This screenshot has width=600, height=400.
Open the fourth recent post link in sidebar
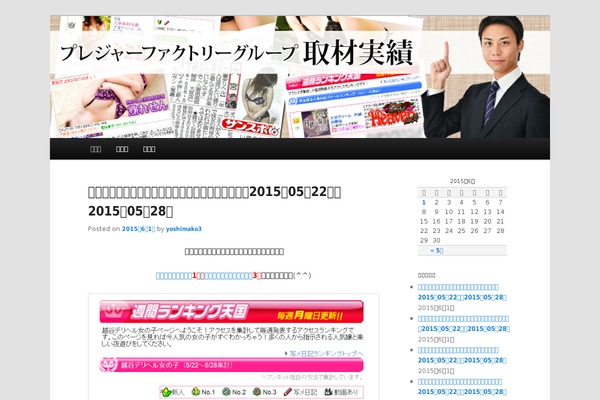pyautogui.click(x=462, y=387)
